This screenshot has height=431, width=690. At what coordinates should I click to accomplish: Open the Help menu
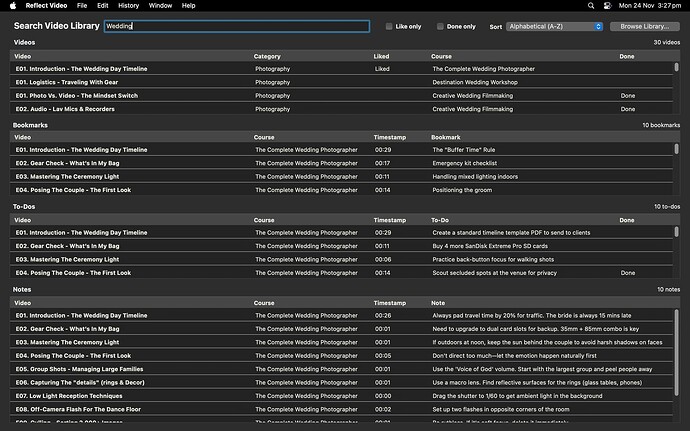188,6
